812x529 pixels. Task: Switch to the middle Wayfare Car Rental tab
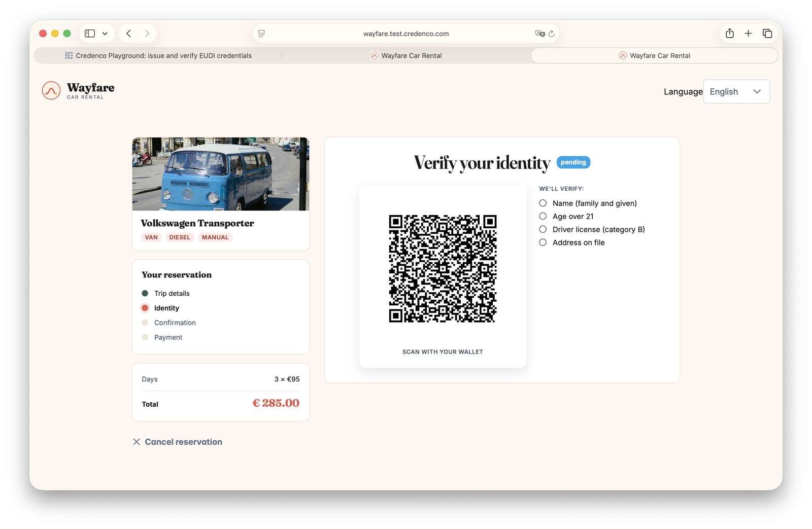[x=406, y=56]
